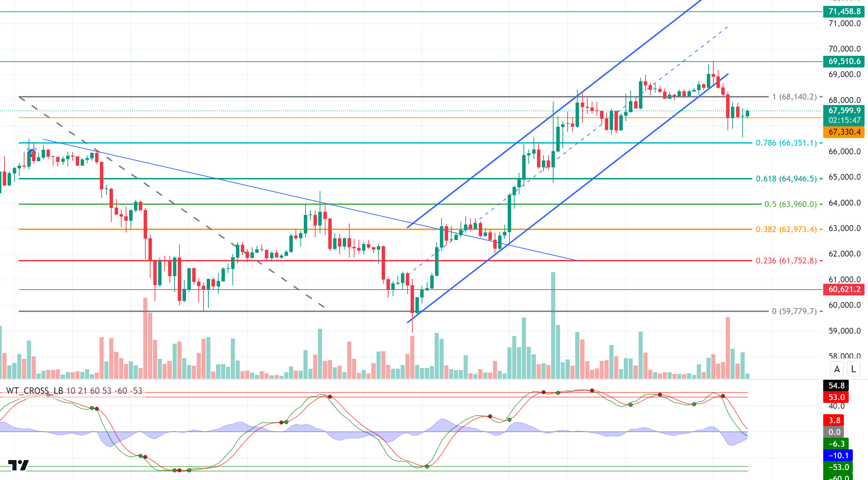Click the 62,000.0 price axis tick
The width and height of the screenshot is (868, 480).
844,254
